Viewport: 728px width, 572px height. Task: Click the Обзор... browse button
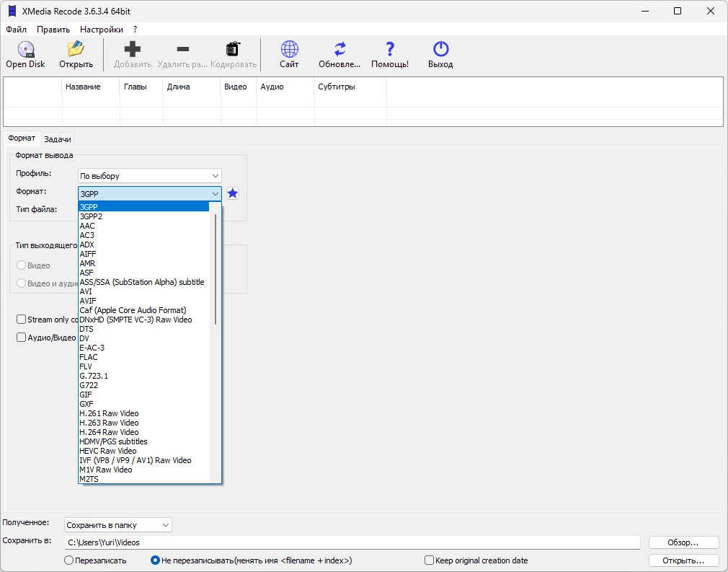point(683,542)
